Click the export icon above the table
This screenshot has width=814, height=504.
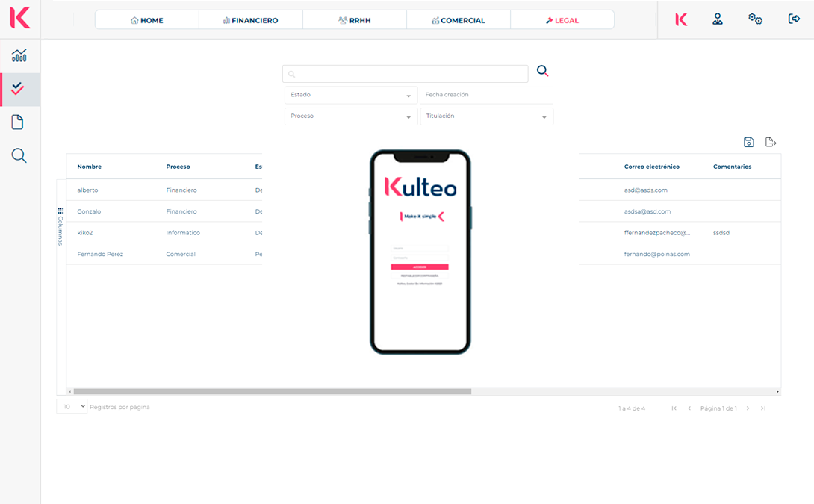(x=771, y=142)
